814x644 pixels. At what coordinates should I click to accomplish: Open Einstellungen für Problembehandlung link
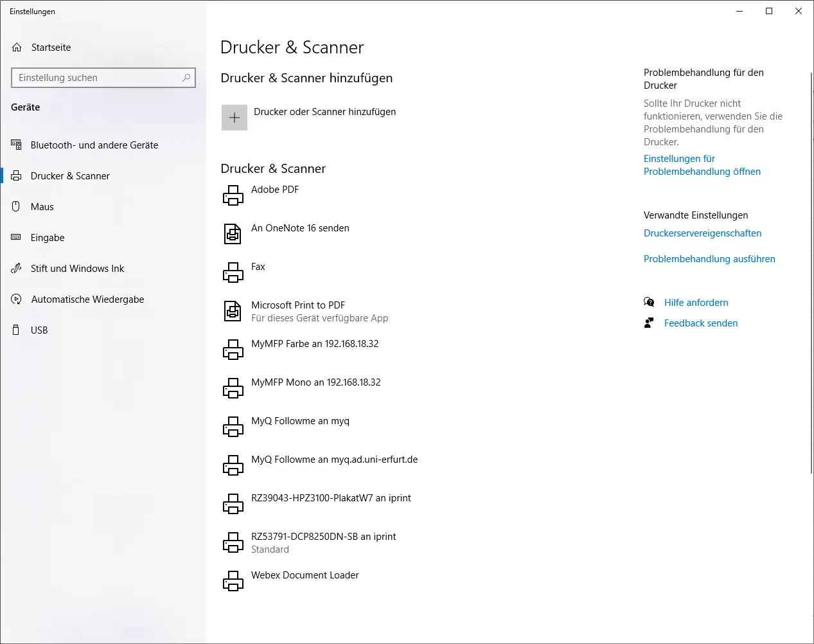pyautogui.click(x=702, y=165)
